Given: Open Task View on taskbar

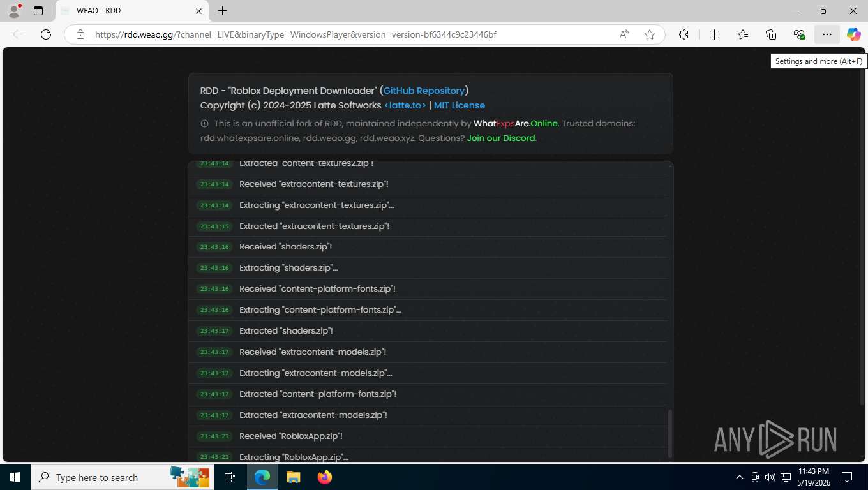Looking at the screenshot, I should click(x=230, y=477).
